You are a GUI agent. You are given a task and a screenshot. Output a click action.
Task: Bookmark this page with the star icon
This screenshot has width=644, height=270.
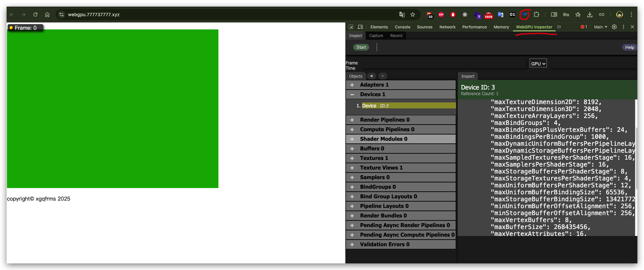coord(413,15)
